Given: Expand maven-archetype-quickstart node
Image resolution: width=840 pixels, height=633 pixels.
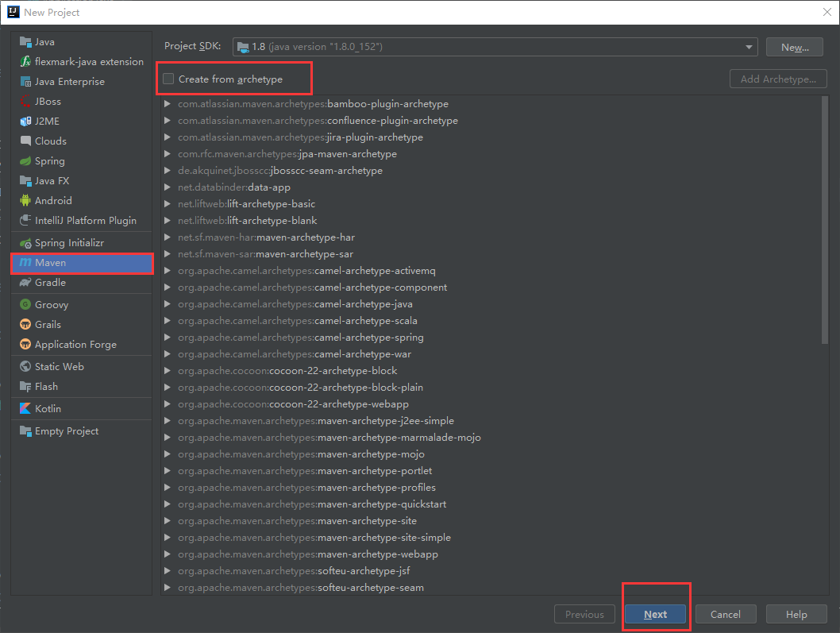Looking at the screenshot, I should [168, 504].
